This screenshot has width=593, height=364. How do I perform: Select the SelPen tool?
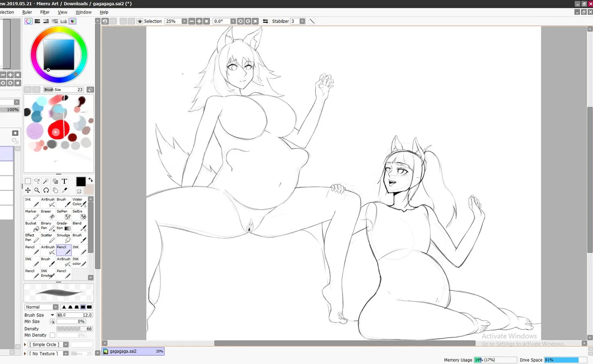63,214
